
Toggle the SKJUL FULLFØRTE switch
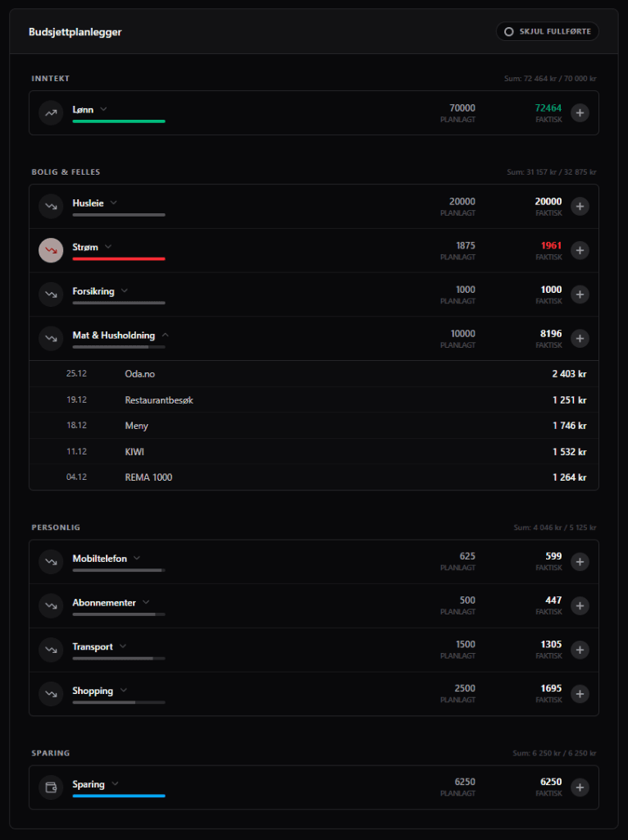click(x=547, y=31)
